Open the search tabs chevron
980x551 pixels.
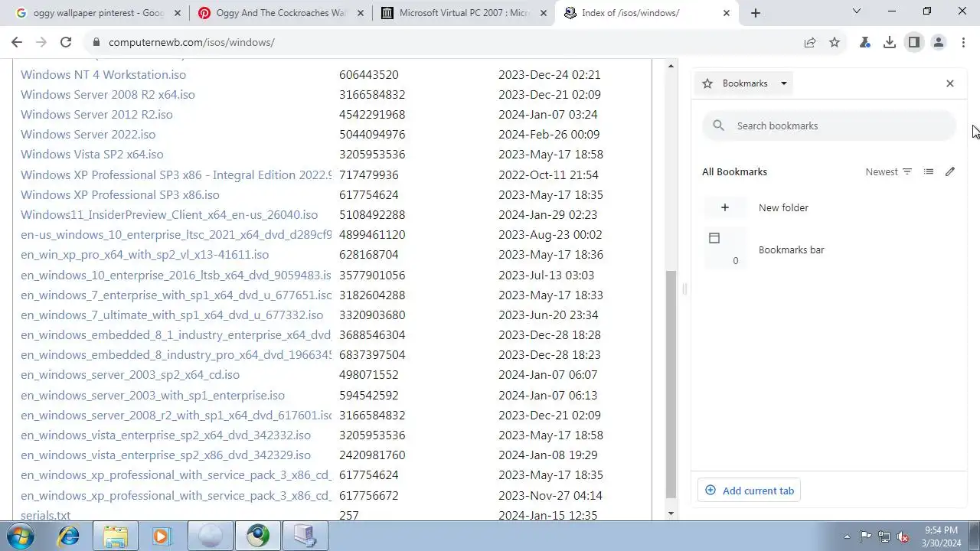857,11
